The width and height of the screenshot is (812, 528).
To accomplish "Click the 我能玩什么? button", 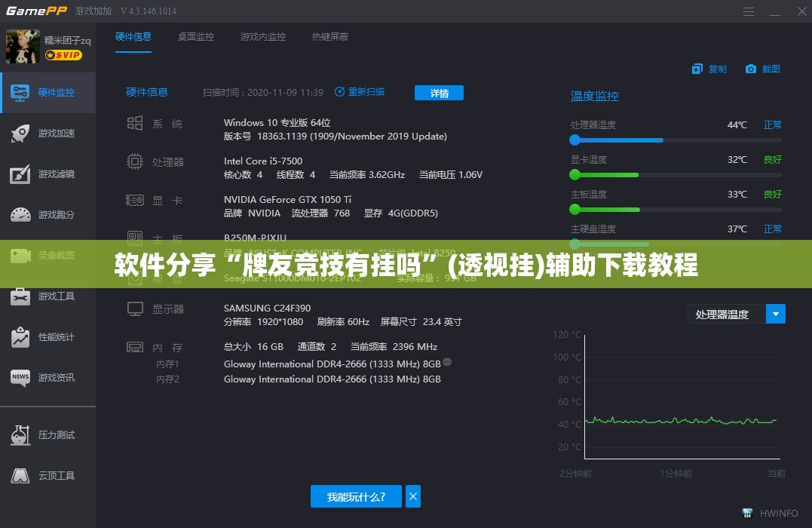I will pyautogui.click(x=356, y=496).
